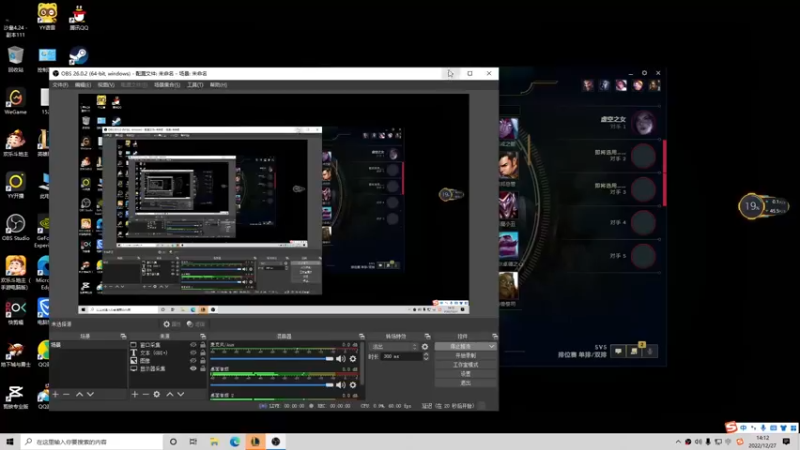Open File Explorer from taskbar
This screenshot has width=800, height=450.
click(214, 441)
